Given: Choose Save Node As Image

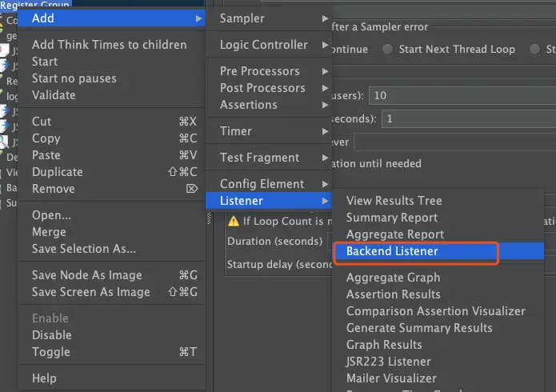Looking at the screenshot, I should point(86,275).
